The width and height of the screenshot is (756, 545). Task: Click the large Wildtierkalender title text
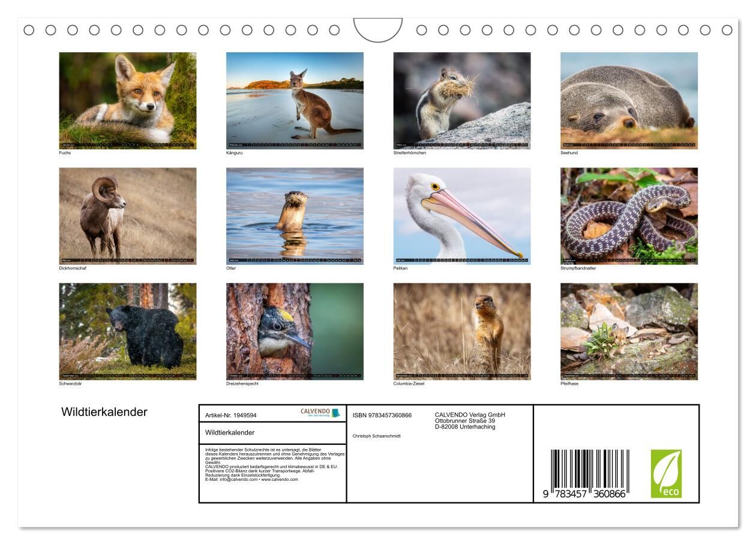[104, 412]
